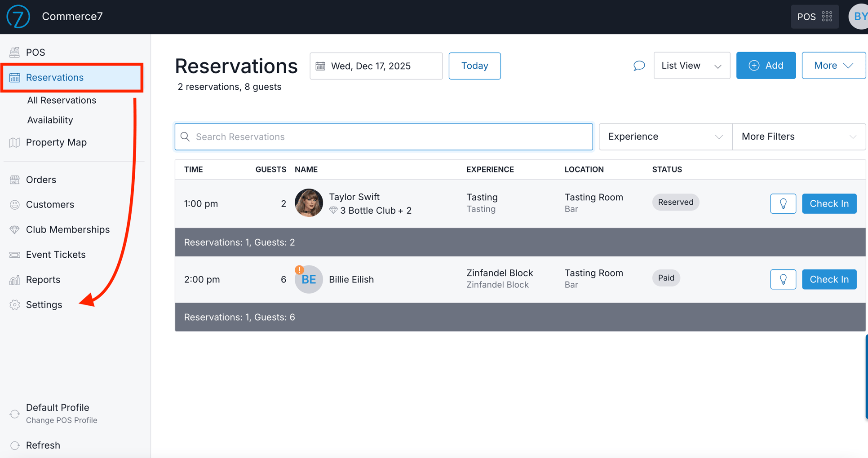Go to Property Map
868x458 pixels.
tap(56, 142)
